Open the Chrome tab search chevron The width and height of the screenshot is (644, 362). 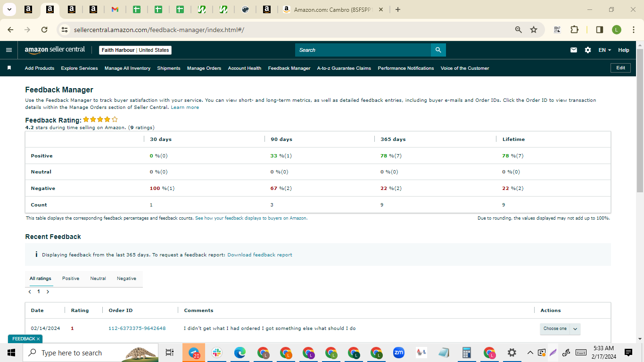coord(9,9)
